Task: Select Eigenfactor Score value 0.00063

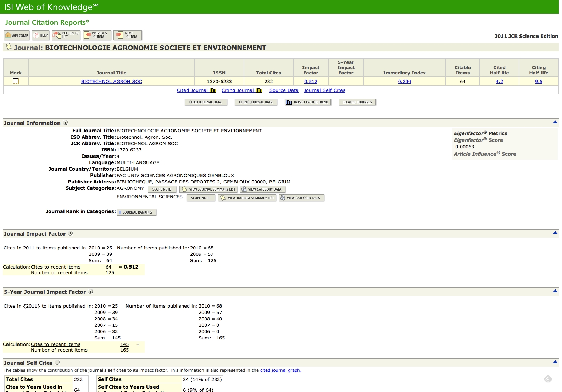Action: click(464, 147)
